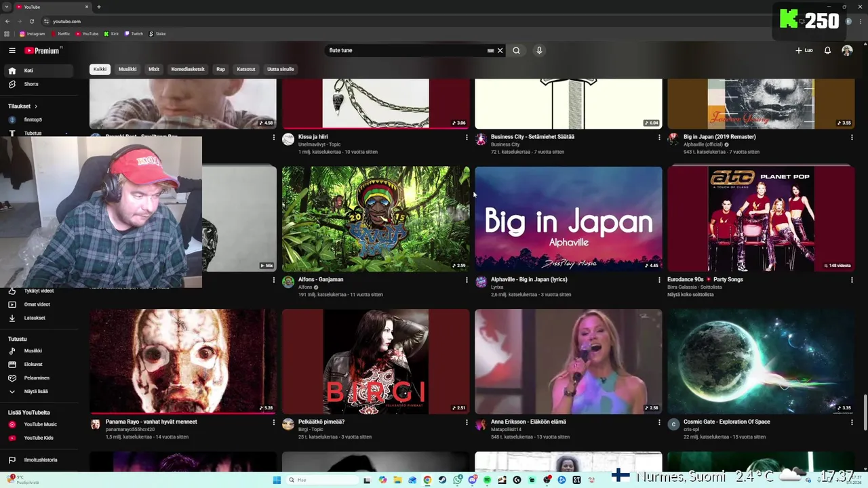Screen dimensions: 868x488
Task: Open Alfons - Ganjaman jungle thumbnail
Action: pos(376,219)
